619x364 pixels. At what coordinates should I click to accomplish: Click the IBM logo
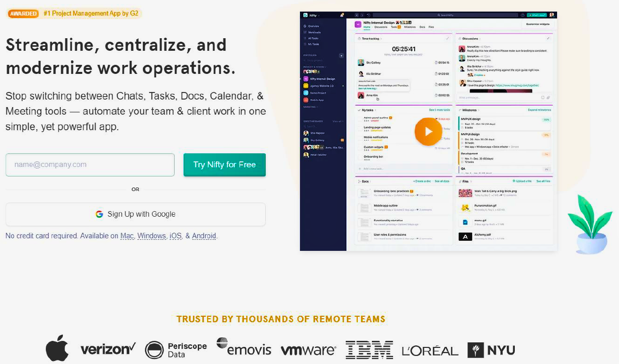[369, 350]
